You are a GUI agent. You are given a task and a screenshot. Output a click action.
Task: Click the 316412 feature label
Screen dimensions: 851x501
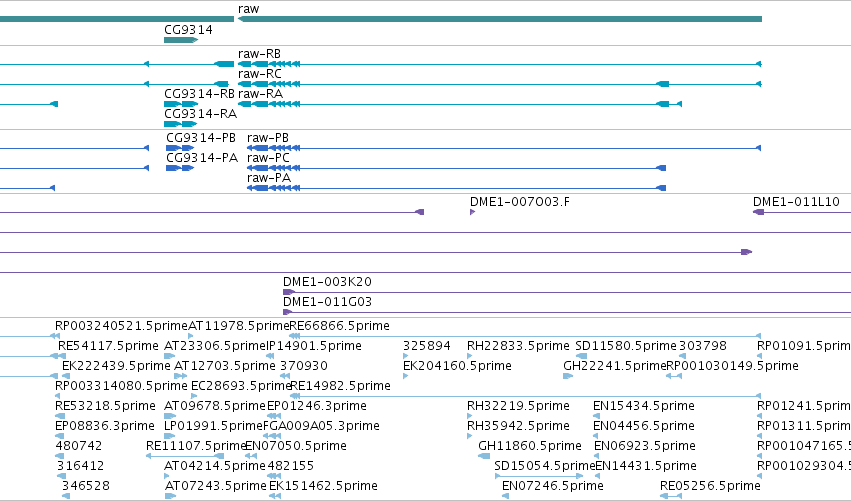tap(80, 466)
